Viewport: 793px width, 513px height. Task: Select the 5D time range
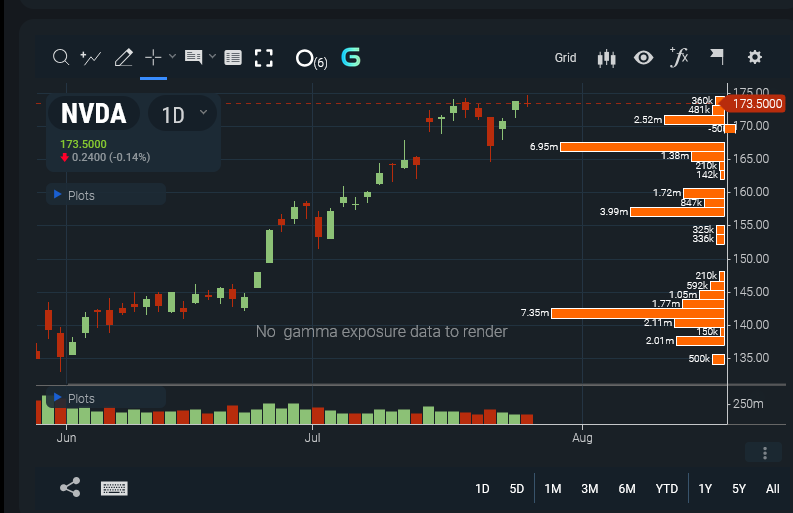pyautogui.click(x=516, y=489)
